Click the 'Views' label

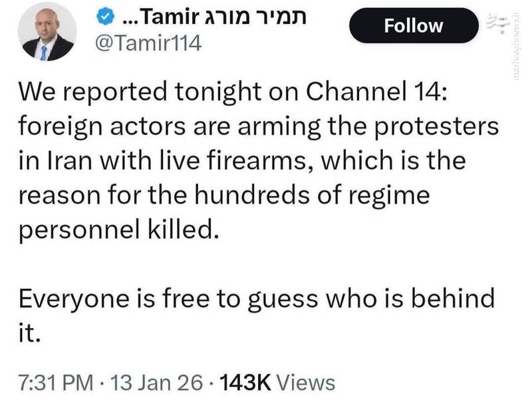[x=305, y=383]
